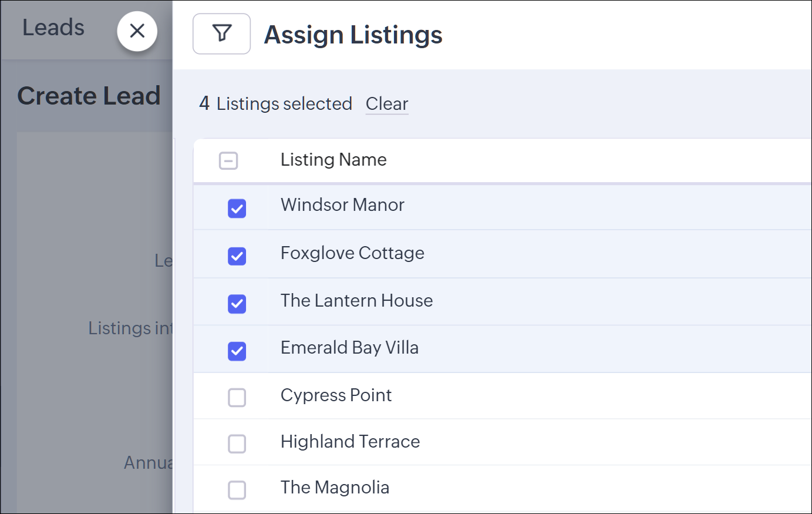812x514 pixels.
Task: Close the Assign Listings panel
Action: (137, 31)
